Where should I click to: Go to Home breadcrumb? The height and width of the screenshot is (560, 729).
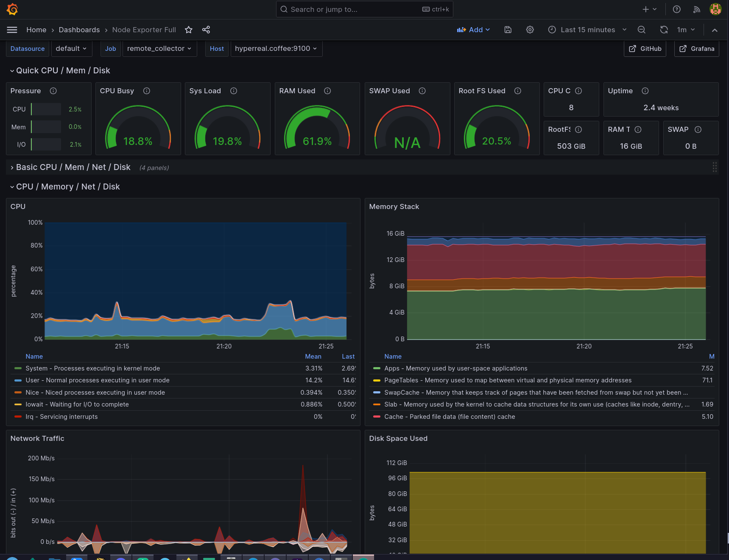(36, 30)
